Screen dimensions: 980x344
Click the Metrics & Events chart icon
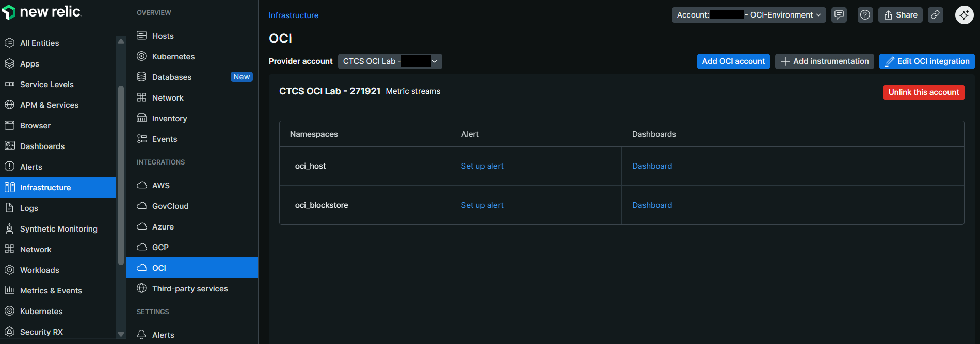9,290
